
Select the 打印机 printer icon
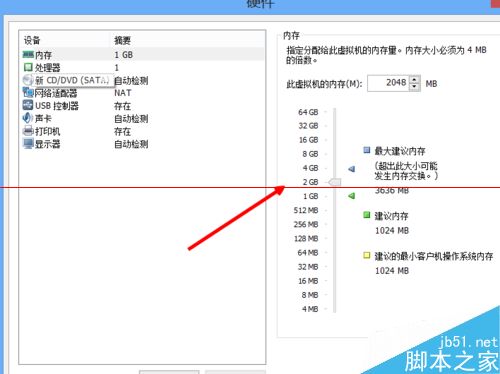coord(28,131)
